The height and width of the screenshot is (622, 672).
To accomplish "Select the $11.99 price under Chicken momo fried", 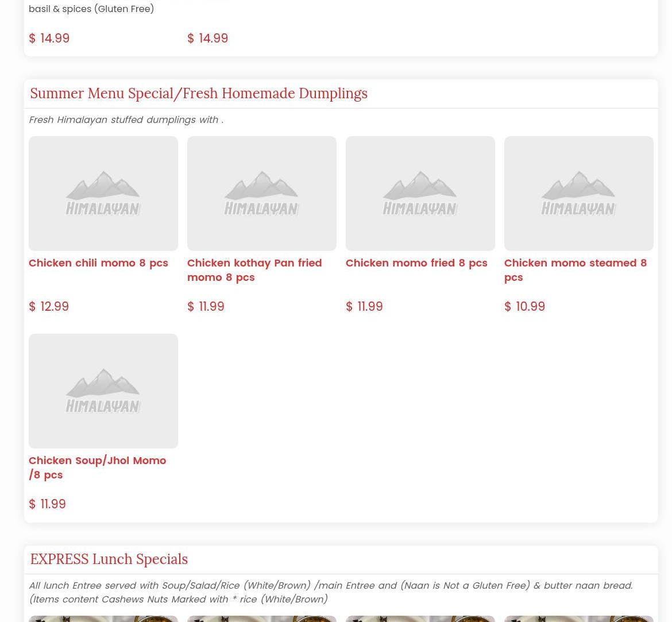I will point(364,307).
